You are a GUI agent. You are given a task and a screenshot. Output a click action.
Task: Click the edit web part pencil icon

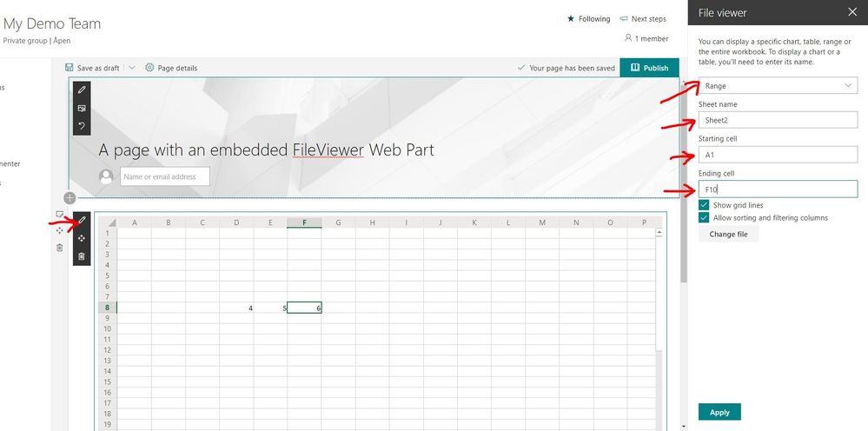click(x=82, y=220)
